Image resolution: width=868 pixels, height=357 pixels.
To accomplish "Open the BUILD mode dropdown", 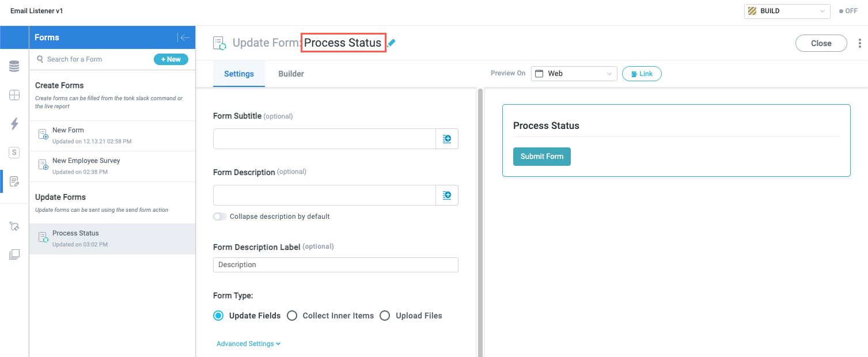I will click(x=787, y=10).
